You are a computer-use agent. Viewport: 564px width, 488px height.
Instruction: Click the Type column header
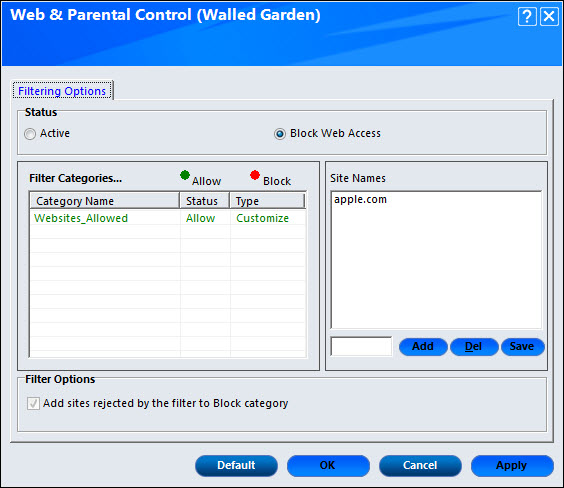coord(267,201)
